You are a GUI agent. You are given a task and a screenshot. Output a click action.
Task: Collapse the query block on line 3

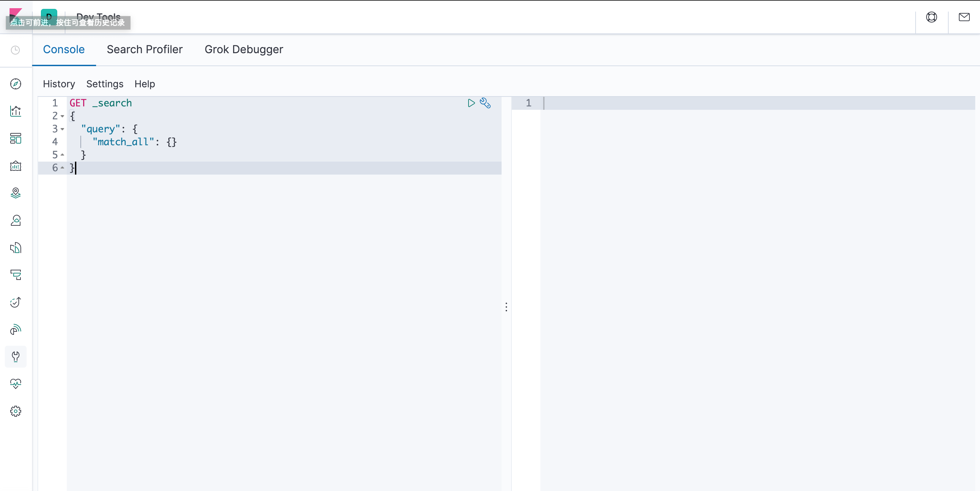coord(62,129)
